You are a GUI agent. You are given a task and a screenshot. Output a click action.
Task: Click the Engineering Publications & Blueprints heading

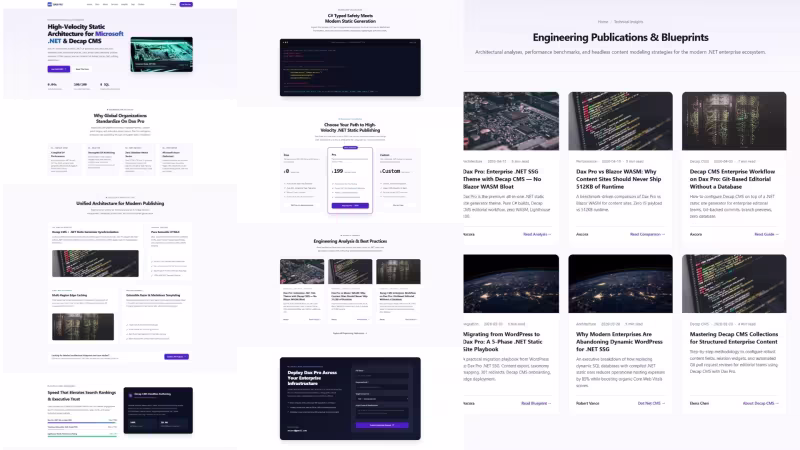pos(620,37)
